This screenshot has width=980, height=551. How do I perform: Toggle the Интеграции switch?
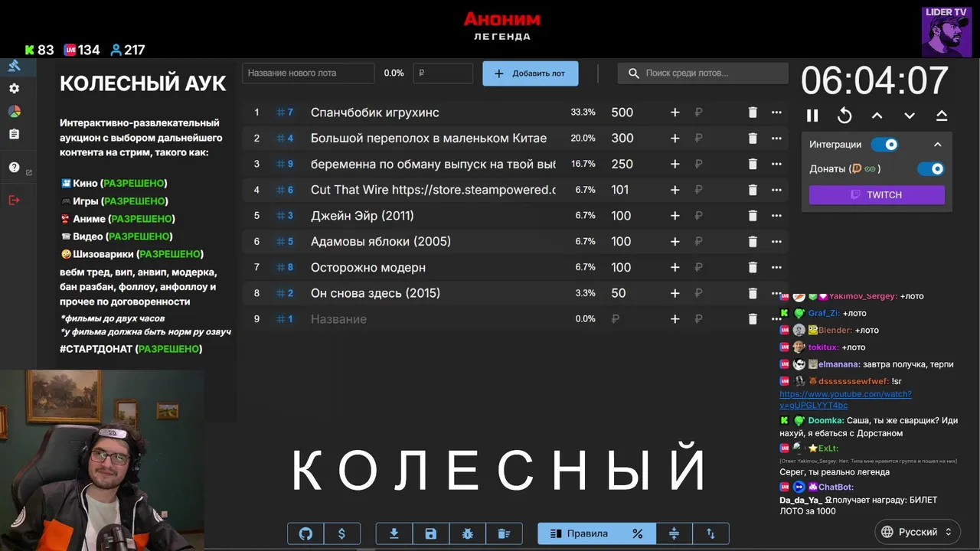[885, 144]
